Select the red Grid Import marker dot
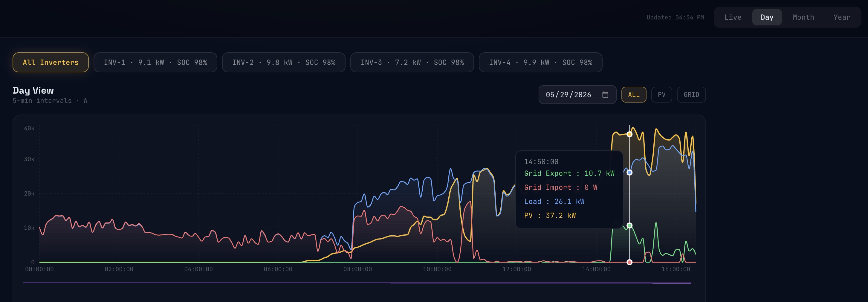Image resolution: width=868 pixels, height=302 pixels. [629, 262]
